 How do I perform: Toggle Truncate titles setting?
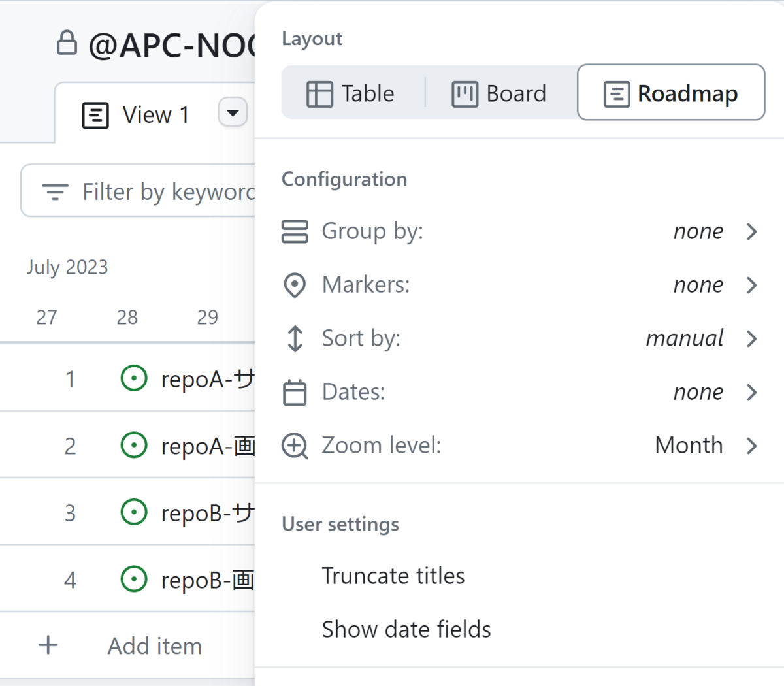point(393,576)
